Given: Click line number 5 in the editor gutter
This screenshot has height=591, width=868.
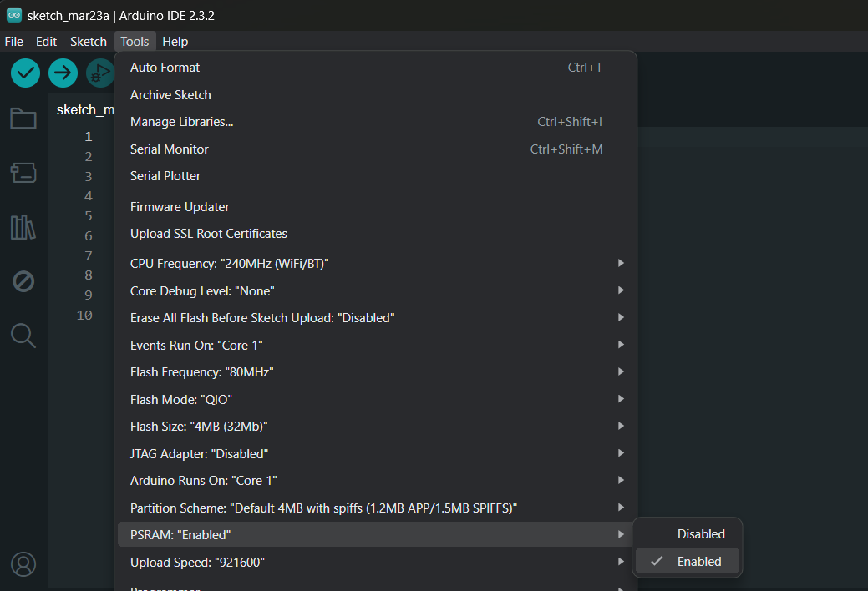Looking at the screenshot, I should click(88, 216).
